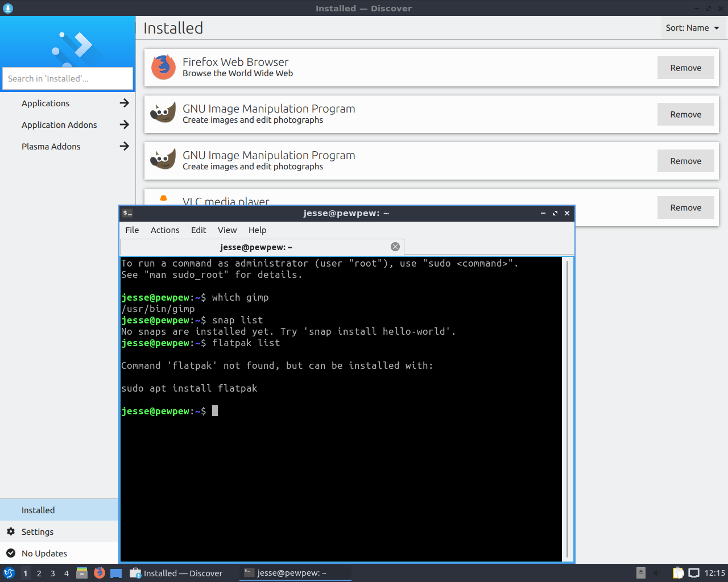
Task: Remove Firefox Web Browser
Action: 685,68
